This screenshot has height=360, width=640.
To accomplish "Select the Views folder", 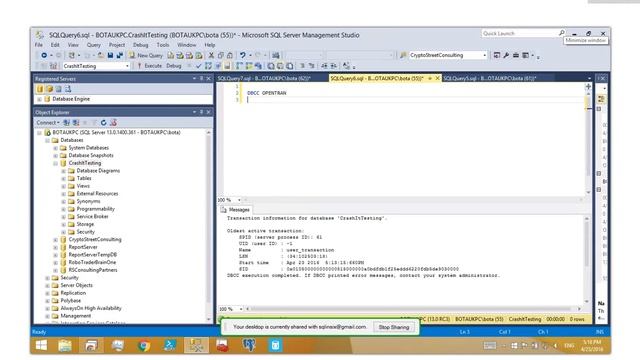I will (x=83, y=186).
